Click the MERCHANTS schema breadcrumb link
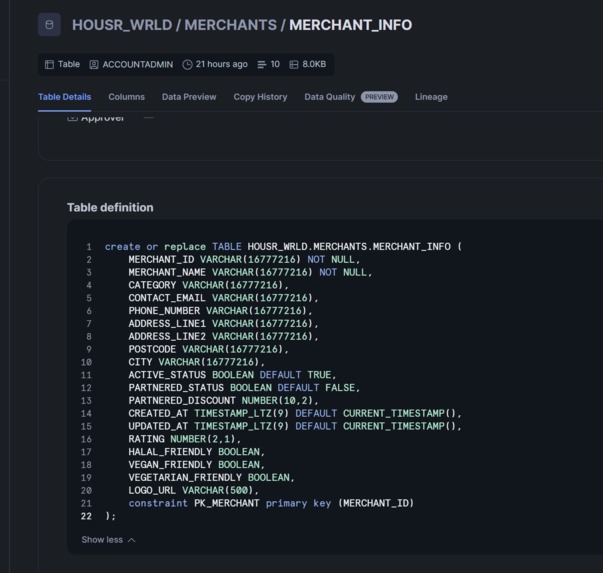This screenshot has height=573, width=603. click(x=230, y=25)
